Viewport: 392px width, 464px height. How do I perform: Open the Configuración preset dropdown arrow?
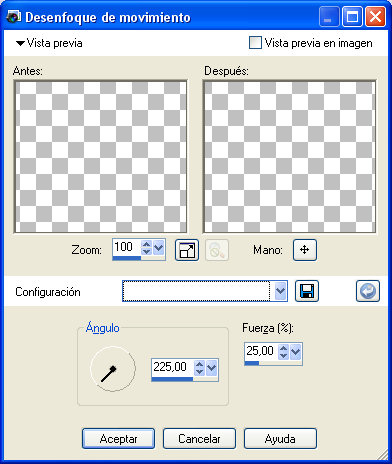click(281, 291)
